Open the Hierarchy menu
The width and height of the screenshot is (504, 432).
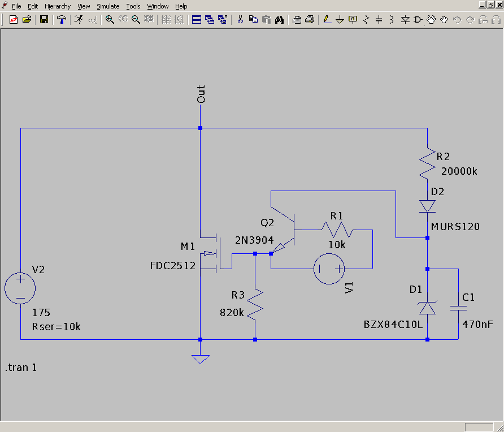coord(58,6)
